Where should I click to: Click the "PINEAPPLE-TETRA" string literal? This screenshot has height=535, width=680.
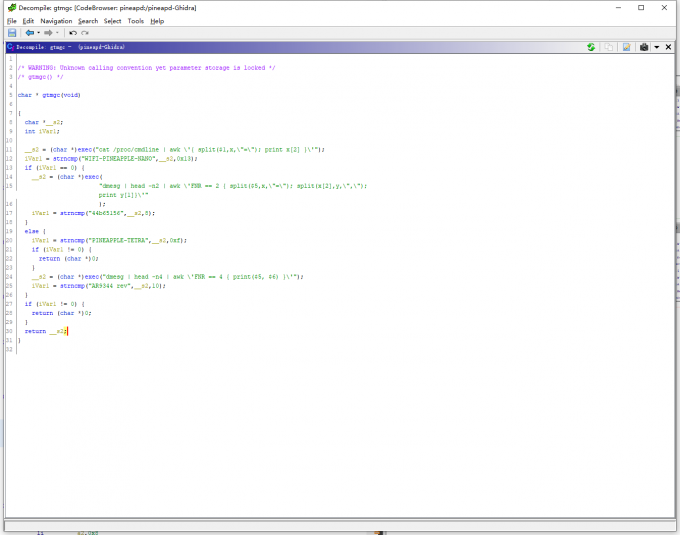(119, 241)
